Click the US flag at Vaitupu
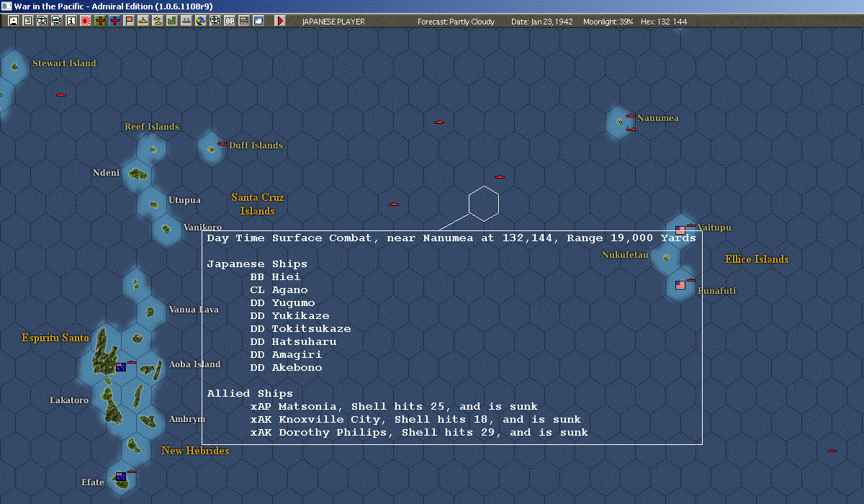 pos(680,230)
